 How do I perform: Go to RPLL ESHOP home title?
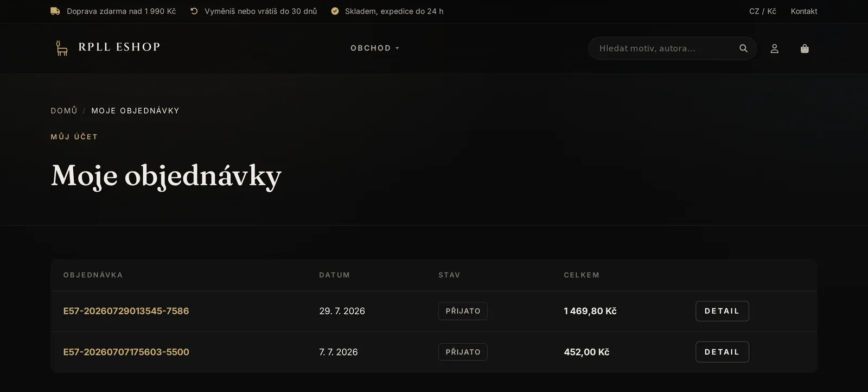pyautogui.click(x=119, y=47)
